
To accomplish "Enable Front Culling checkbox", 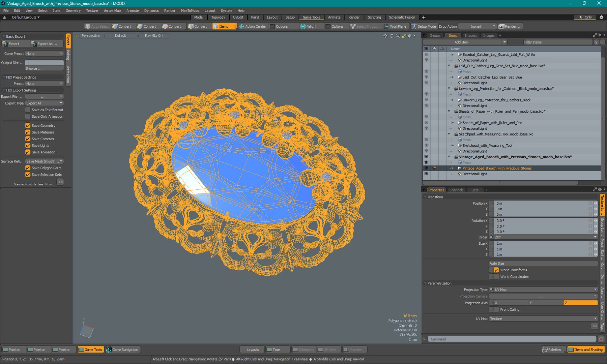I will tap(496, 309).
